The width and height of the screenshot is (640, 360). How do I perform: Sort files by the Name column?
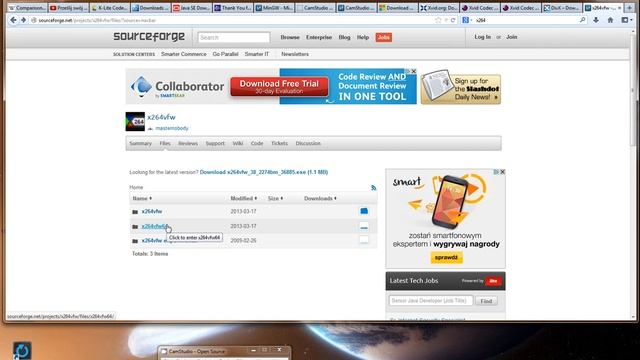[x=142, y=198]
